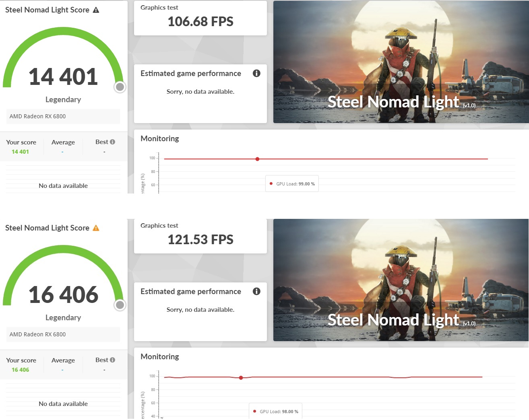Click the Graphics test label above 121.53 FPS
The height and width of the screenshot is (420, 529).
click(159, 225)
